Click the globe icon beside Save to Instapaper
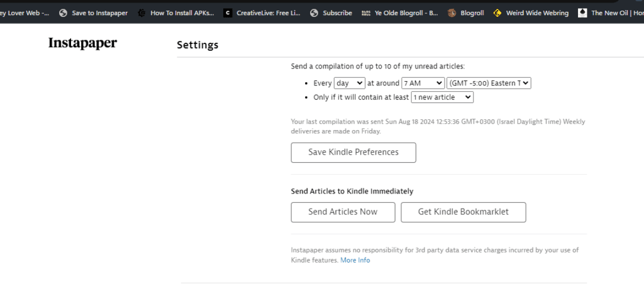 coord(63,13)
